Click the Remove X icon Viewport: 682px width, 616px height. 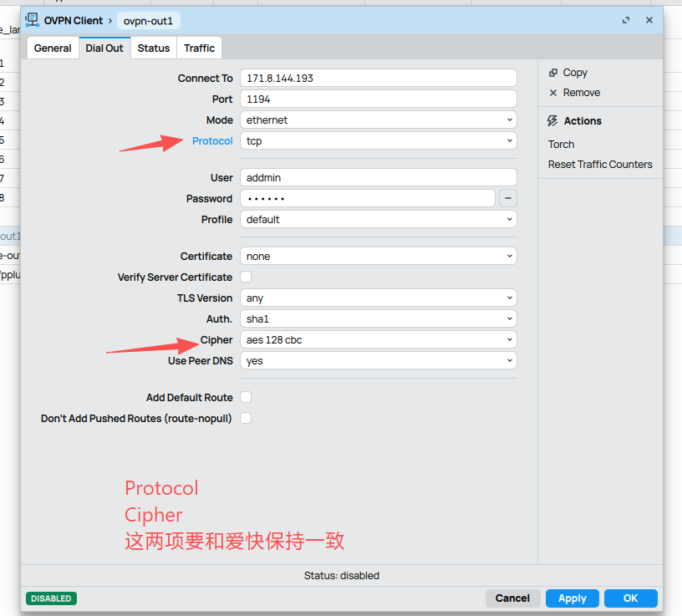(553, 93)
